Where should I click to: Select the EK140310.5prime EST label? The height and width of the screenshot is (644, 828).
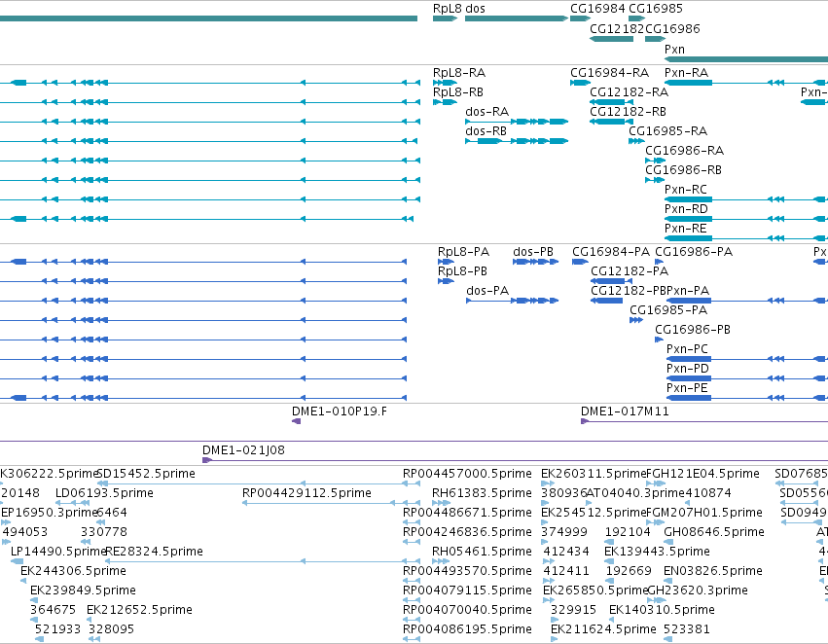662,610
